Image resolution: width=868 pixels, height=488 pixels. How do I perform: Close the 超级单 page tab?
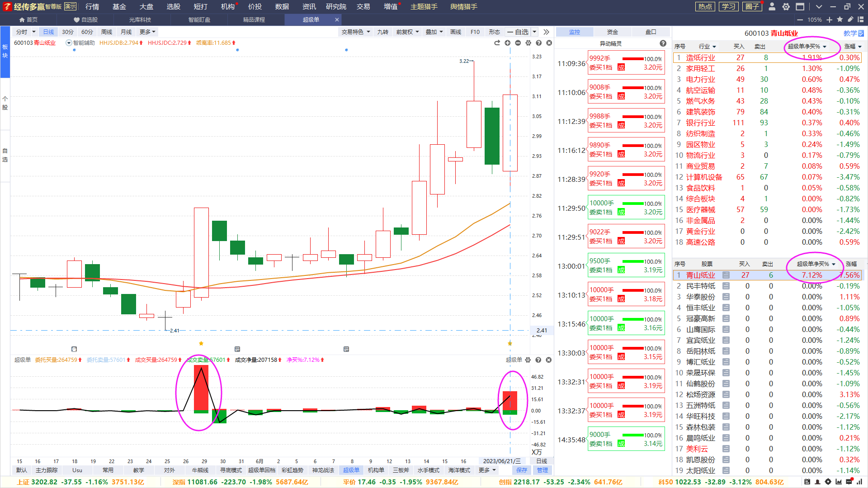click(x=337, y=20)
